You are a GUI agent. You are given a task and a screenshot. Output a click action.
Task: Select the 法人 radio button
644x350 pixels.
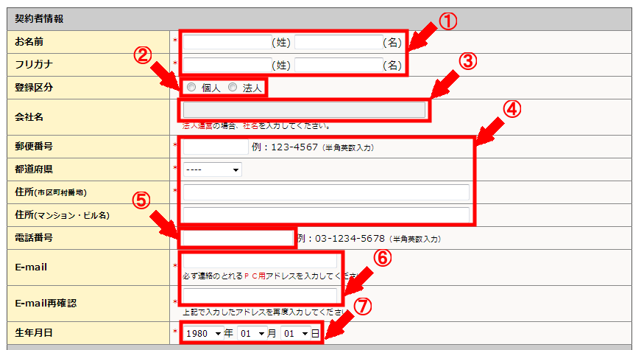(233, 87)
